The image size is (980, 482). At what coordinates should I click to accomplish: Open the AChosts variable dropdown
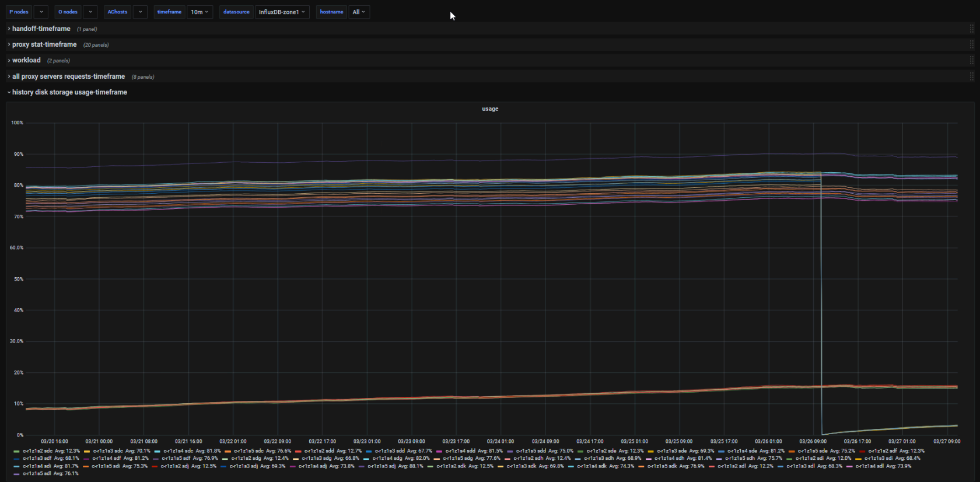tap(140, 12)
